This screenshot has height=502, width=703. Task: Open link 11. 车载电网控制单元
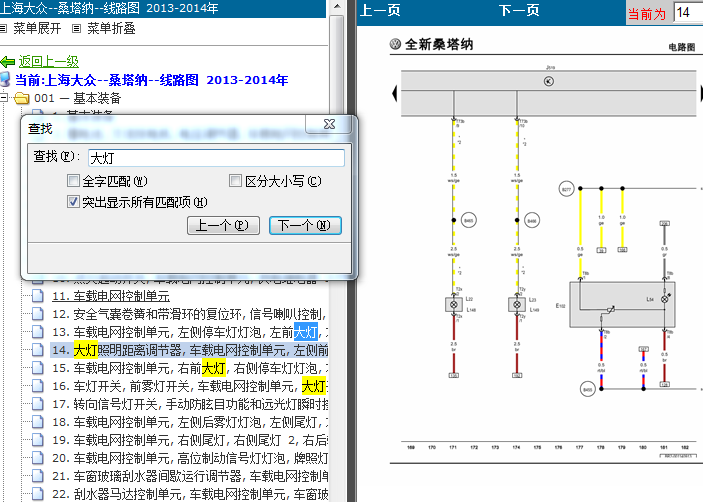111,296
